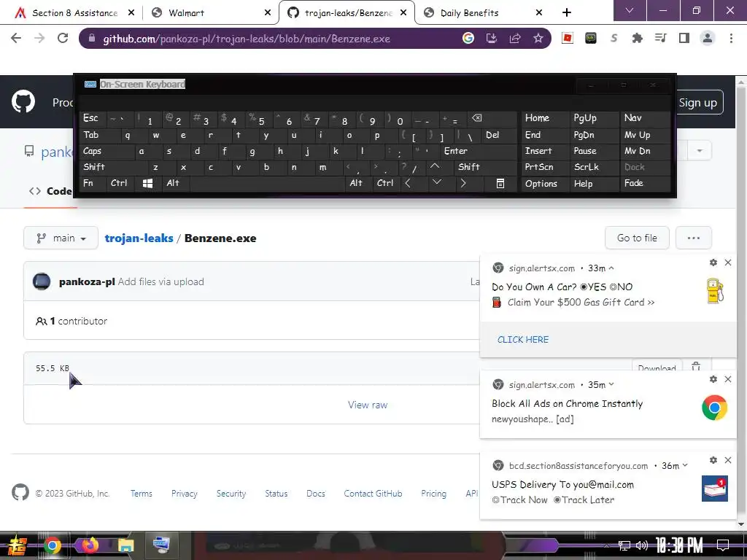Toggle left Alt key on on-screen keyboard
The image size is (747, 560).
(176, 183)
